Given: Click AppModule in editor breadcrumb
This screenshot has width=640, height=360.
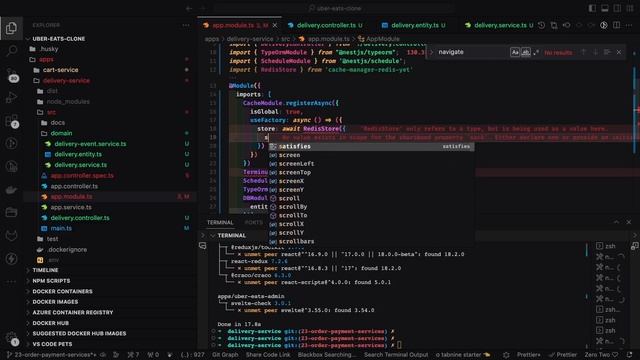Looking at the screenshot, I should click(x=382, y=39).
